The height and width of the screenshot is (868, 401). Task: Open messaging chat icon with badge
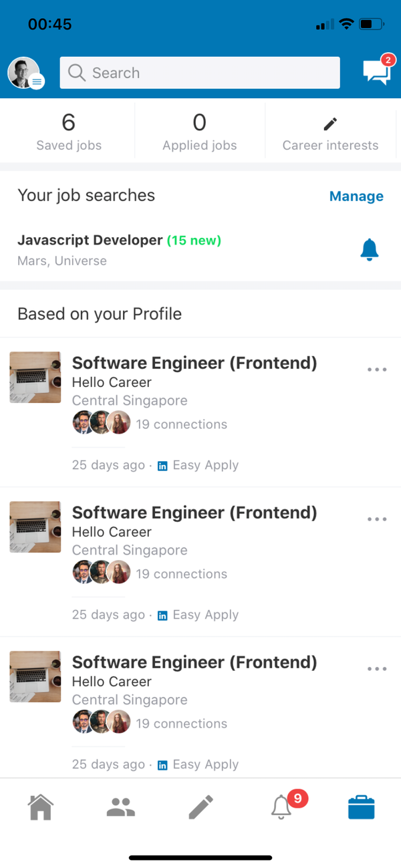tap(376, 72)
